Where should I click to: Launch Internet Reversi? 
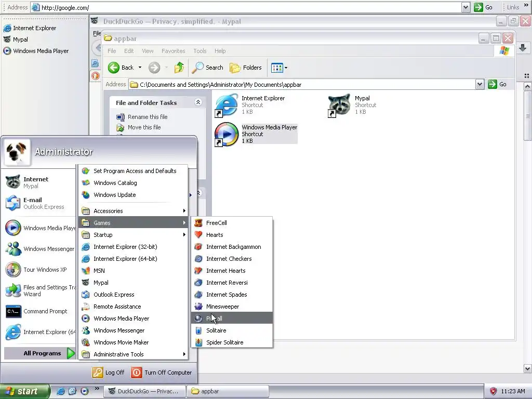click(x=232, y=282)
